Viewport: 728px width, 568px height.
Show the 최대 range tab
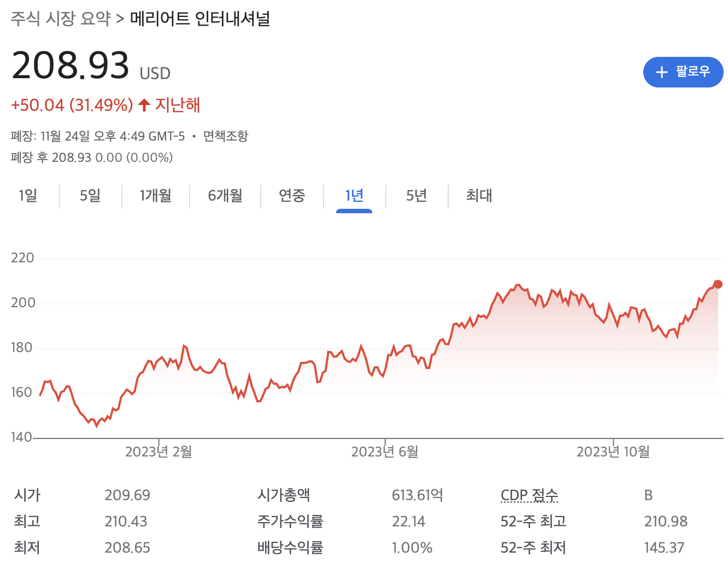tap(479, 196)
